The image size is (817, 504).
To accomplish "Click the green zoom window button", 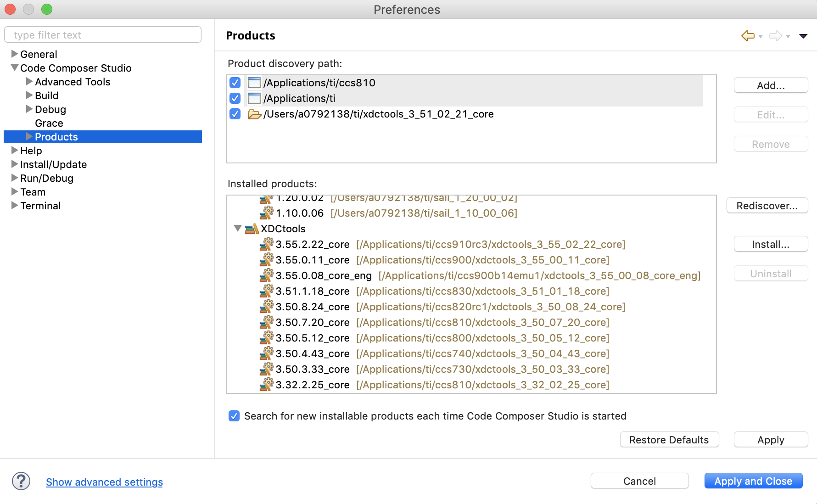I will 47,9.
